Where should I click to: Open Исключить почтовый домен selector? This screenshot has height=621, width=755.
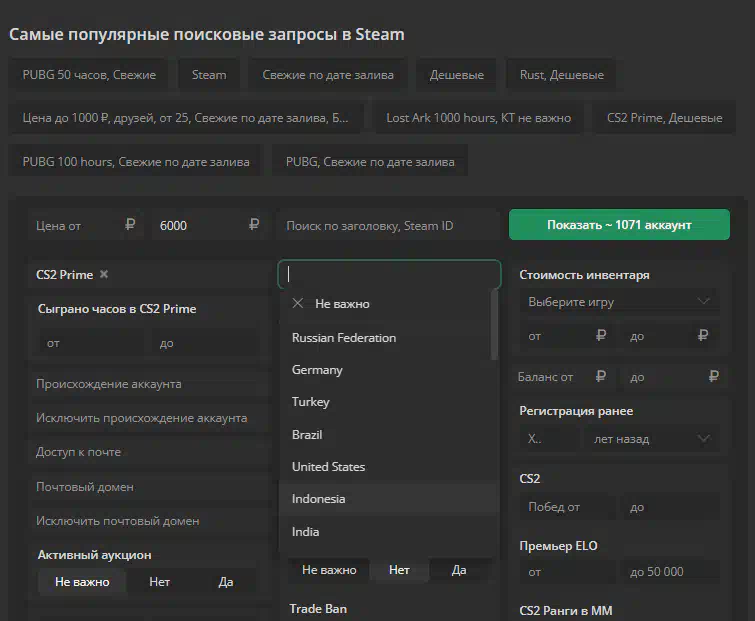(x=150, y=521)
